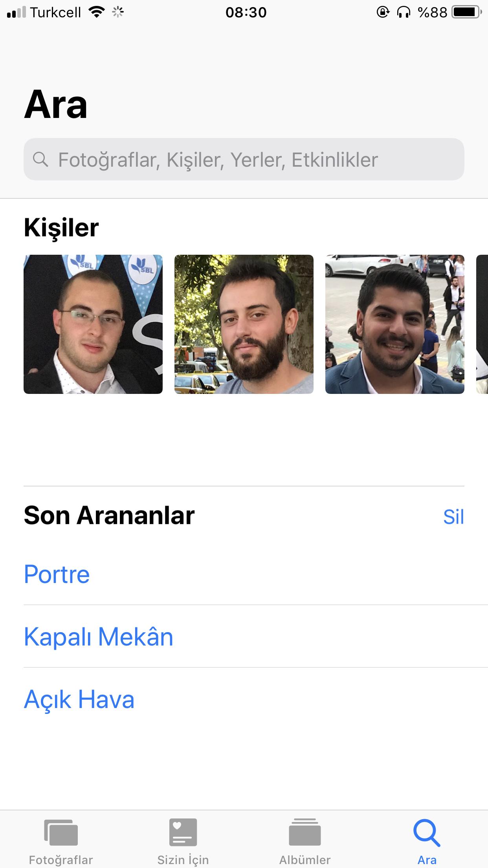Click the Fotoğraflar, Kişiler, Yerler search field

coord(244,159)
